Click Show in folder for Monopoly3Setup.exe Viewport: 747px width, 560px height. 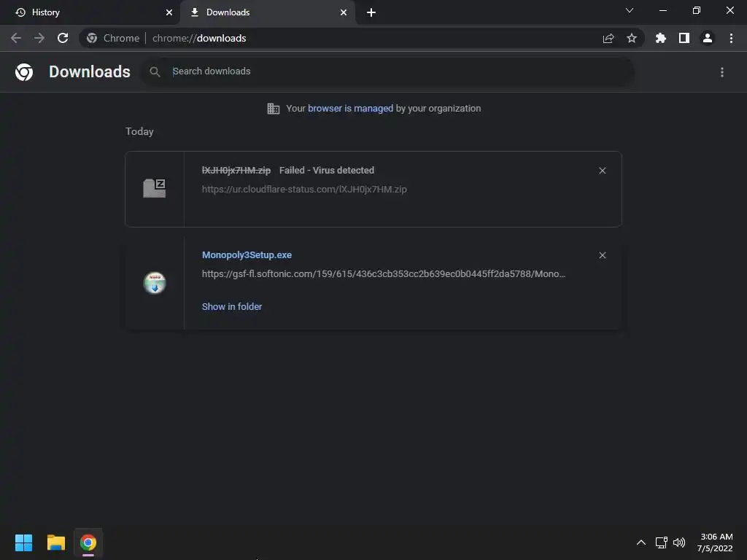[232, 307]
